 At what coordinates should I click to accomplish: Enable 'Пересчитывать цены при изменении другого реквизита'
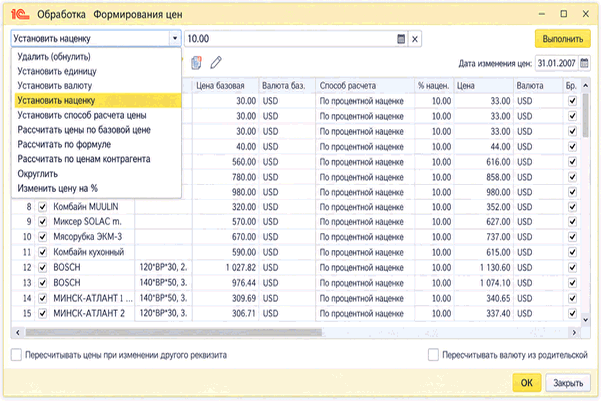pos(16,355)
